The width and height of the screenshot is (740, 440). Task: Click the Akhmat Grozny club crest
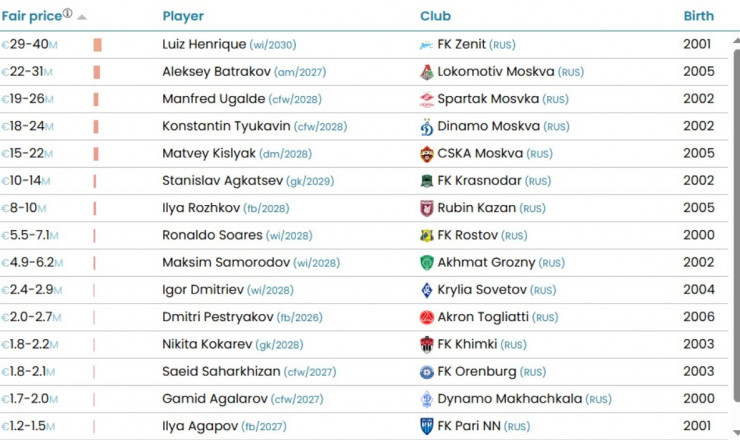click(x=427, y=262)
